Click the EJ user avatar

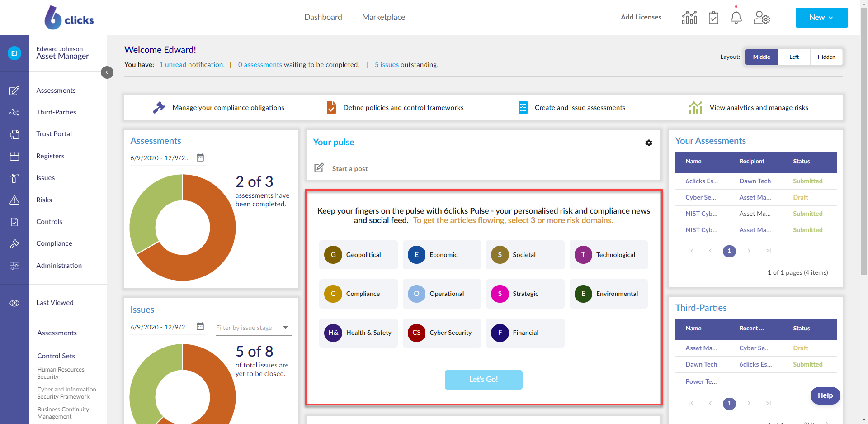click(x=14, y=53)
